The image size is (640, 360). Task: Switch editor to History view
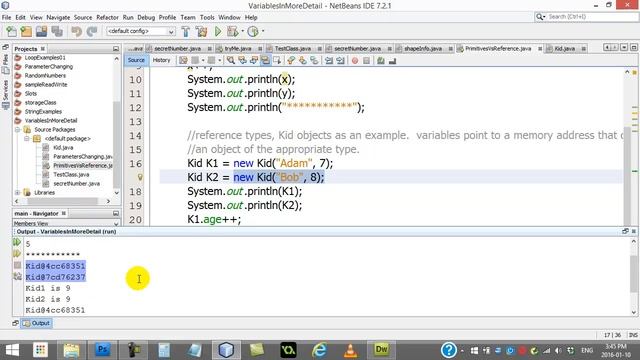(161, 60)
